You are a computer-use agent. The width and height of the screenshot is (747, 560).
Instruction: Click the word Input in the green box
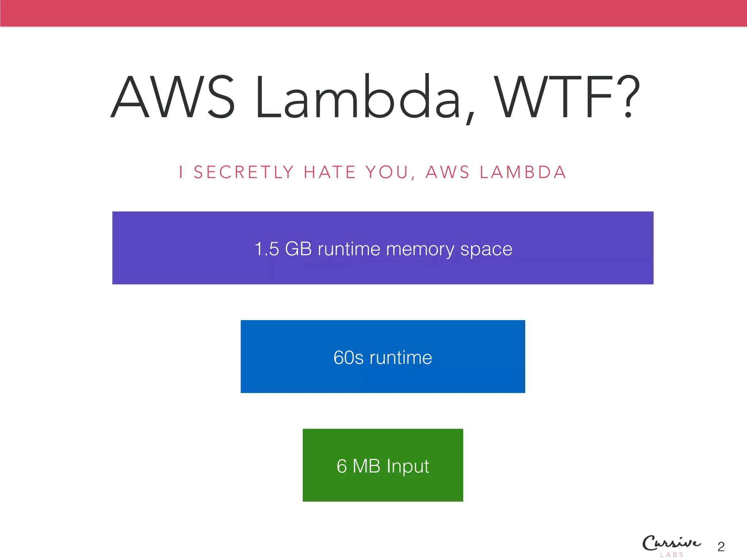[408, 466]
